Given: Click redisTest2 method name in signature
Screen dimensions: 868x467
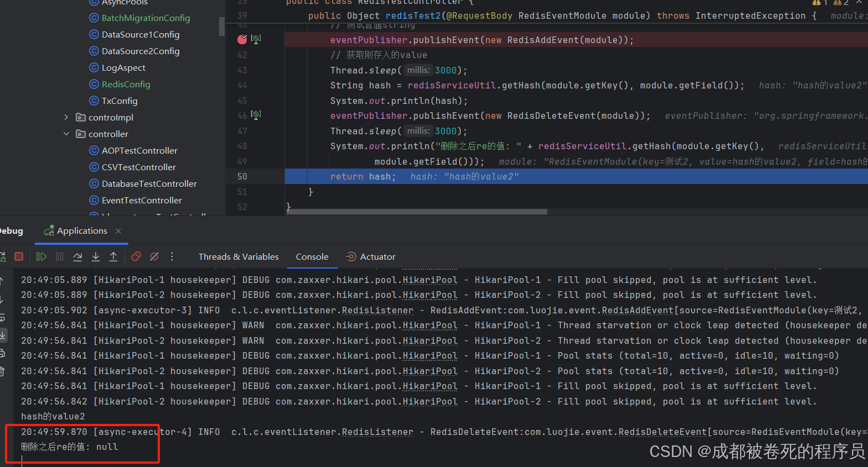Looking at the screenshot, I should [x=413, y=16].
